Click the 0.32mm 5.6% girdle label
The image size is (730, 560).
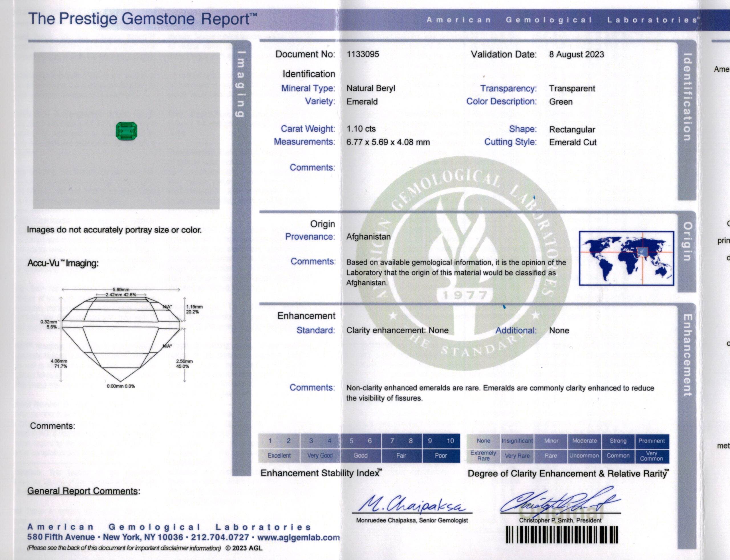coord(49,324)
